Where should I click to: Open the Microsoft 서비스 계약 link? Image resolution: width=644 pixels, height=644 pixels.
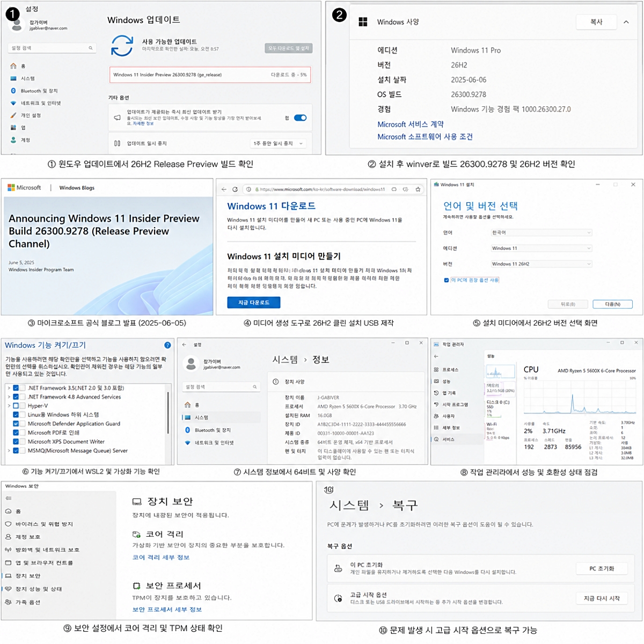pos(411,124)
